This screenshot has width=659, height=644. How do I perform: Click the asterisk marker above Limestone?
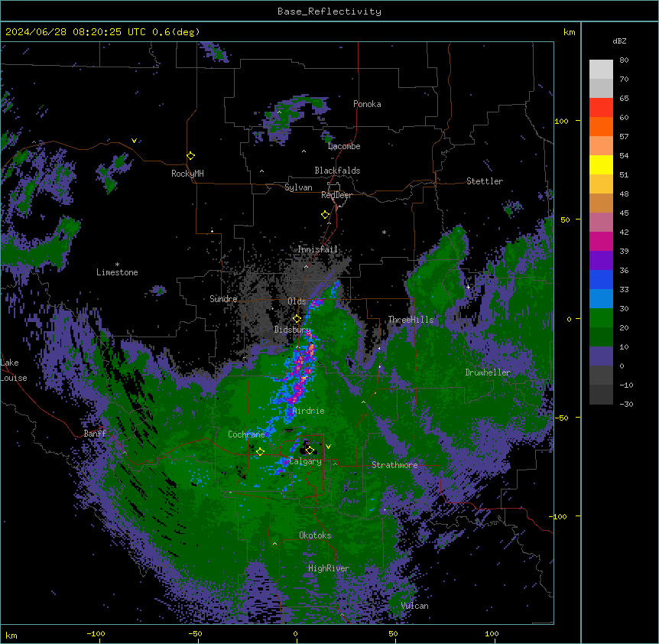(x=117, y=265)
